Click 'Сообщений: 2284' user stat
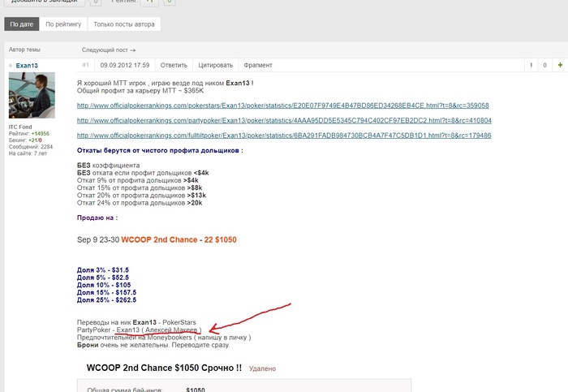The height and width of the screenshot is (392, 568). 31,147
